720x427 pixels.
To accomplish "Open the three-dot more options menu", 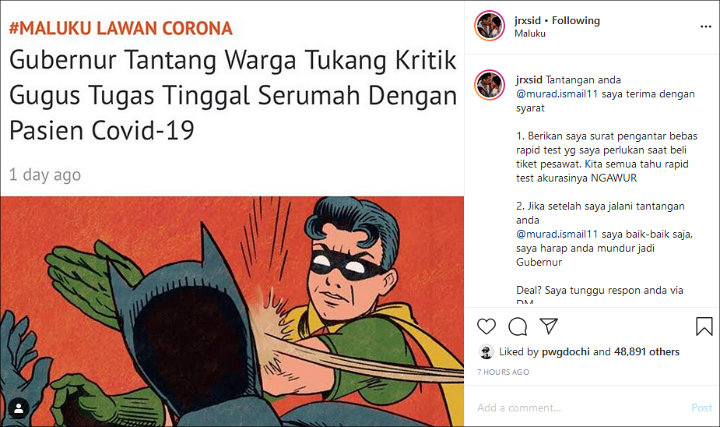I will (x=706, y=27).
